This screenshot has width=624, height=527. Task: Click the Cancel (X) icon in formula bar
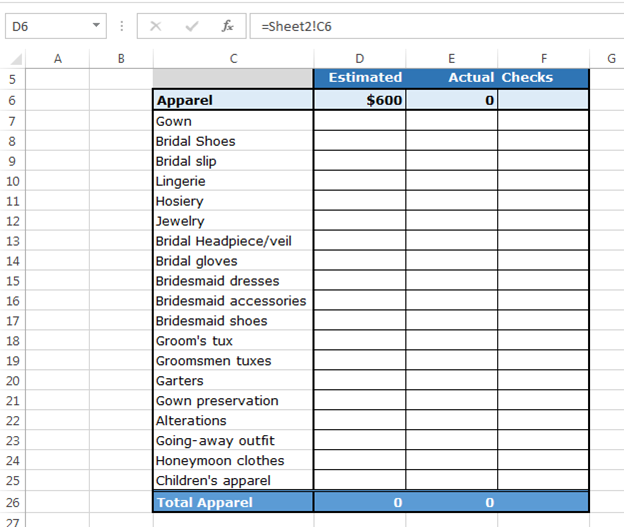coord(156,26)
